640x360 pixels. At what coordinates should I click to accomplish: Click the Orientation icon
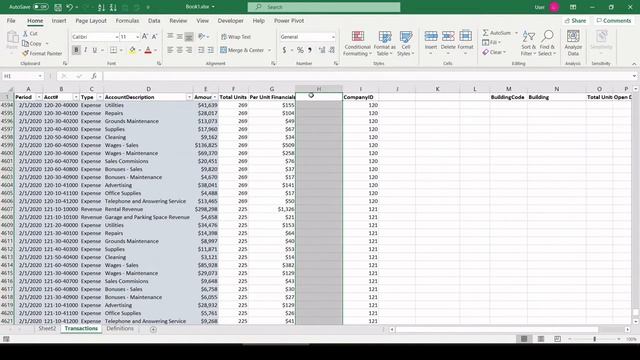[201, 37]
